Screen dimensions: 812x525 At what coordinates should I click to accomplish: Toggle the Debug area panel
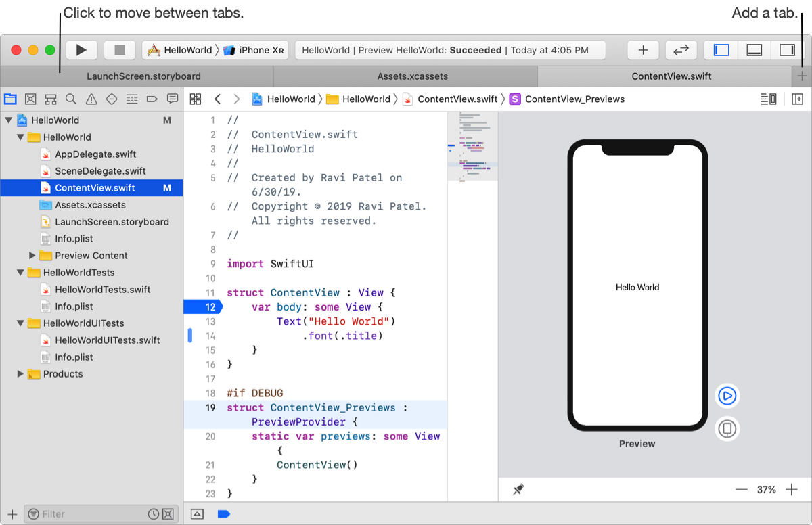pyautogui.click(x=754, y=50)
